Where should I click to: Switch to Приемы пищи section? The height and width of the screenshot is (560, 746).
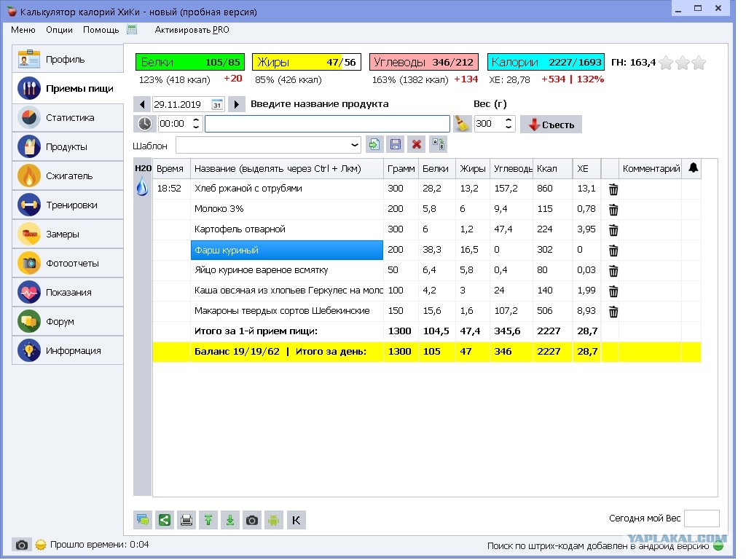tap(68, 88)
